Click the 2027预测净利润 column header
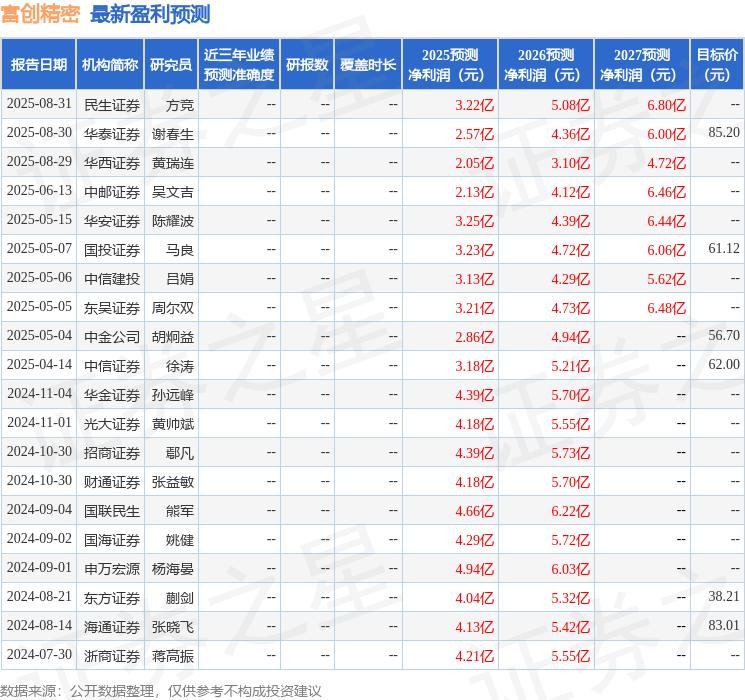745x700 pixels. click(x=642, y=64)
